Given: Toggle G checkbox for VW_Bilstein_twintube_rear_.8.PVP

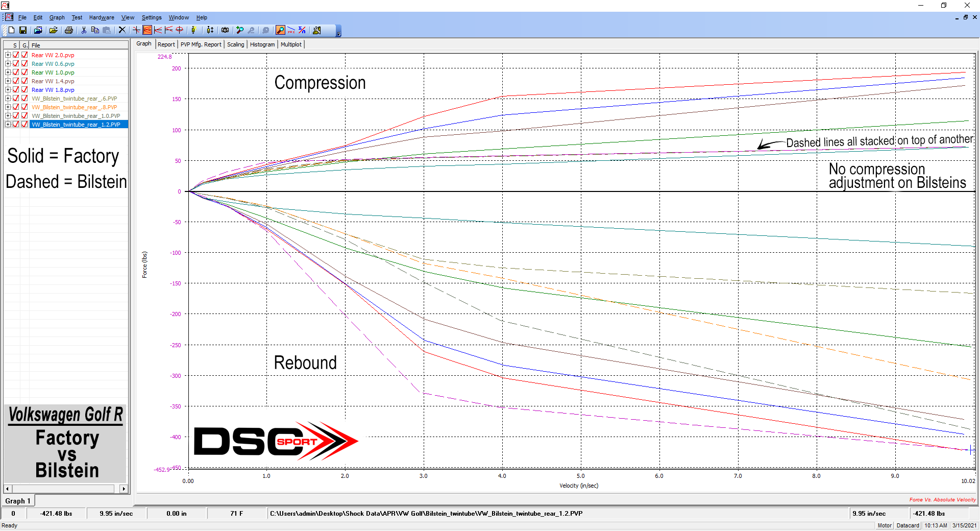Looking at the screenshot, I should tap(24, 107).
